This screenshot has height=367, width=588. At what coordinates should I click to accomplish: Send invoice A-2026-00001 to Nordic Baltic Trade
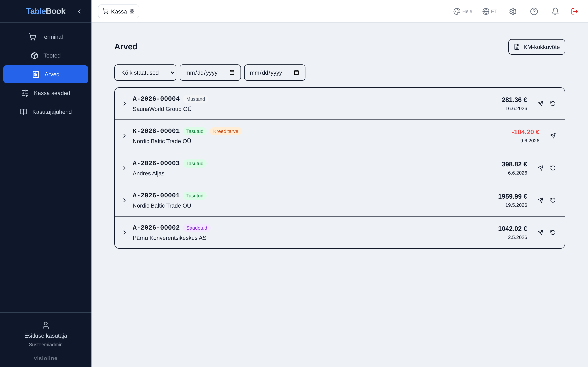click(540, 200)
